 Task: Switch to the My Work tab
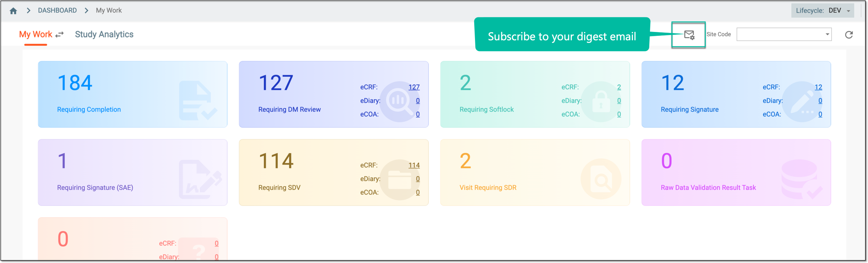pyautogui.click(x=35, y=34)
